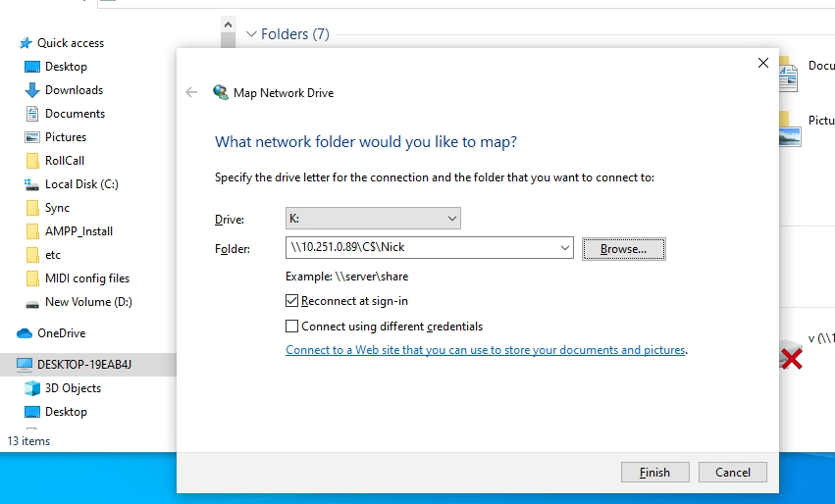Select Local Disk (C:) in the sidebar
Image resolution: width=835 pixels, height=504 pixels.
click(81, 184)
